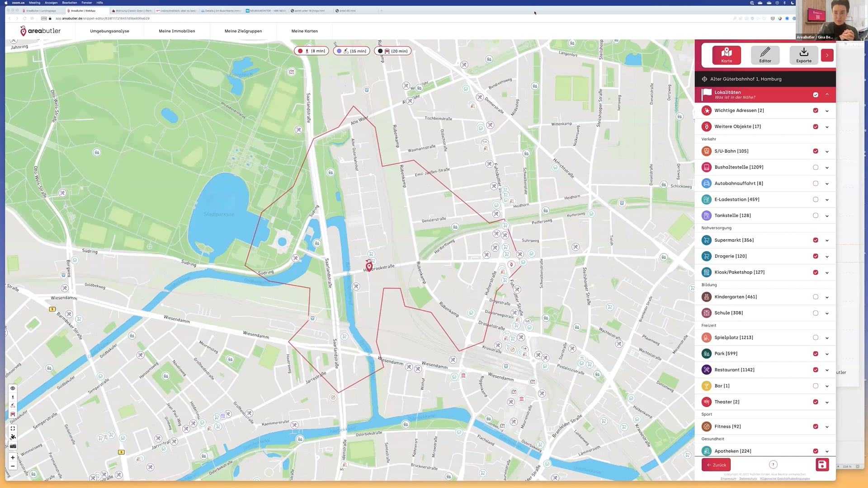Screen dimensions: 868x488
Task: Uncheck Wichtige Adressen checkbox
Action: (816, 111)
